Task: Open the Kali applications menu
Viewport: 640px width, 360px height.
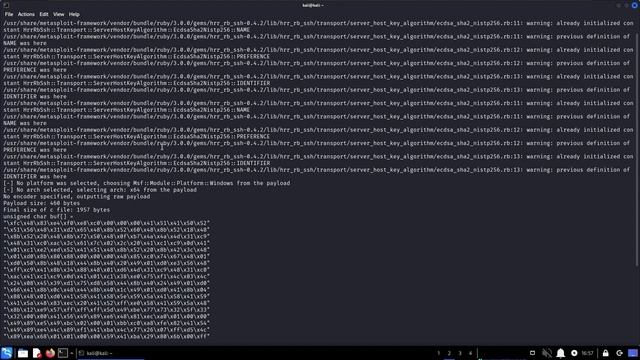Action: pyautogui.click(x=7, y=353)
